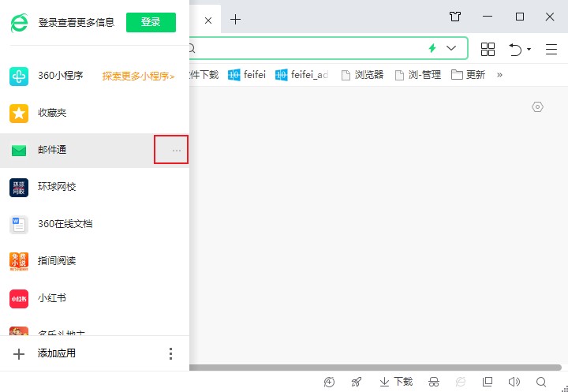The height and width of the screenshot is (392, 568).
Task: Select the 360在线文档 text label
Action: pyautogui.click(x=65, y=224)
